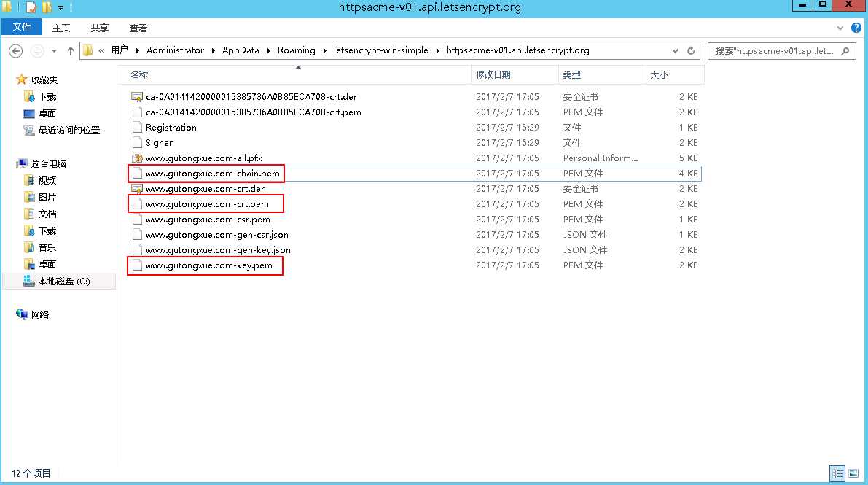
Task: Open 桌面 under 收藏夹
Action: [x=47, y=113]
